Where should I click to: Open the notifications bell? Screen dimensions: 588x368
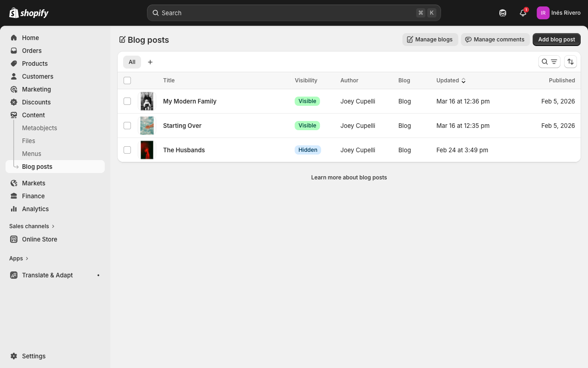523,13
